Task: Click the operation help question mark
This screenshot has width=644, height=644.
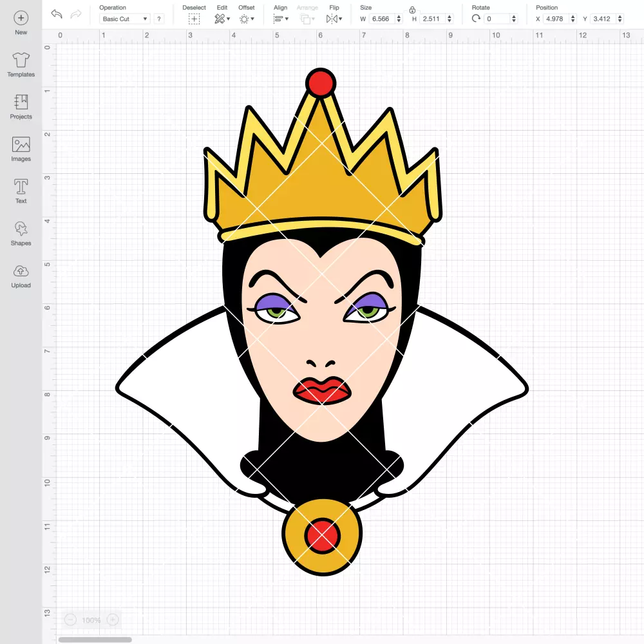Action: click(x=159, y=19)
